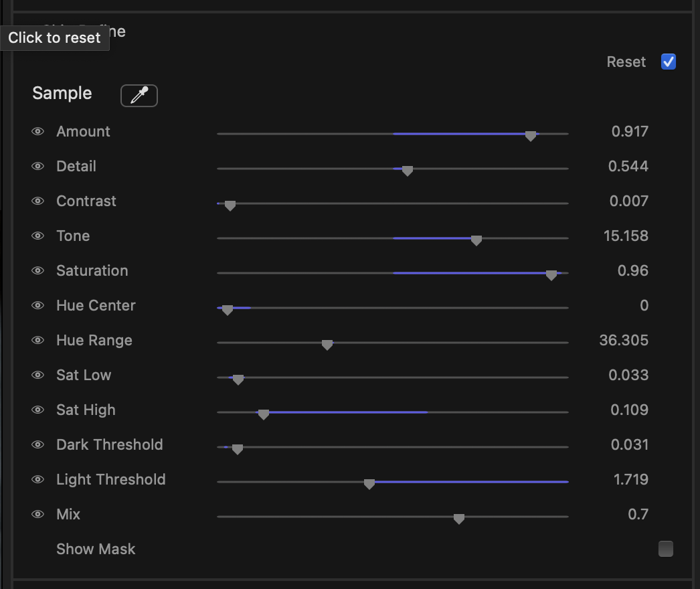Click the Light Threshold parameter label
Image resolution: width=700 pixels, height=589 pixels.
pyautogui.click(x=110, y=480)
